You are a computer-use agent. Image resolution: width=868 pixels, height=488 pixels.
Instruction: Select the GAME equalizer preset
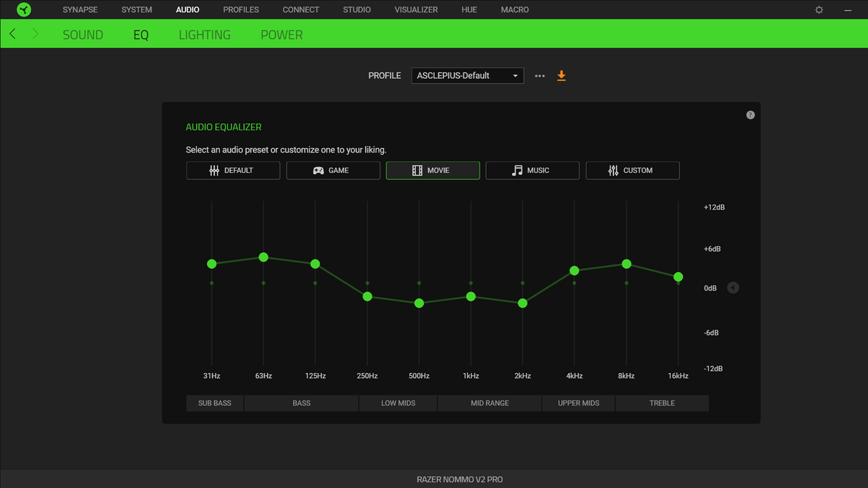click(x=333, y=170)
